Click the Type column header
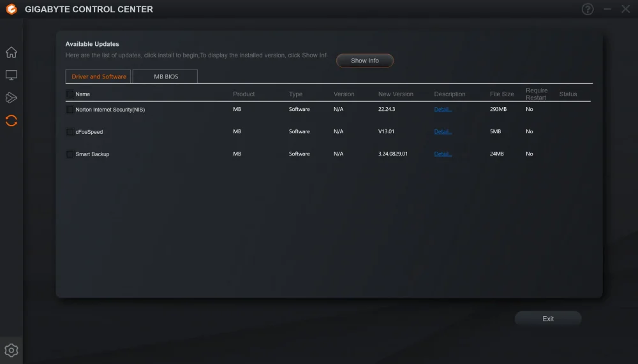Screen dimensions: 638x364 click(295, 94)
